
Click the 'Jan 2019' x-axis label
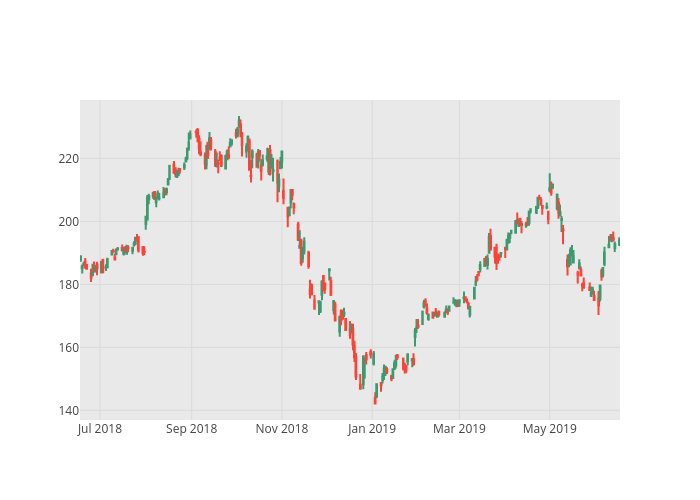click(372, 429)
